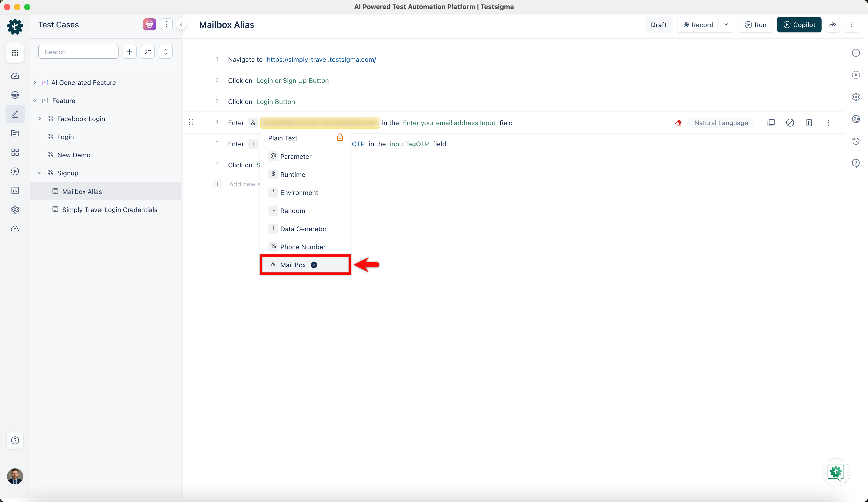Open settings gear in left sidebar

click(15, 210)
